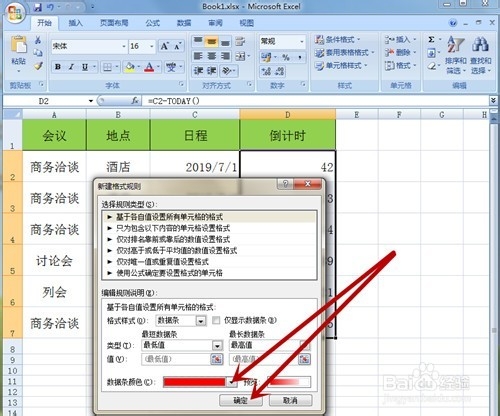Increase the cell indent
The width and height of the screenshot is (500, 416).
(212, 71)
